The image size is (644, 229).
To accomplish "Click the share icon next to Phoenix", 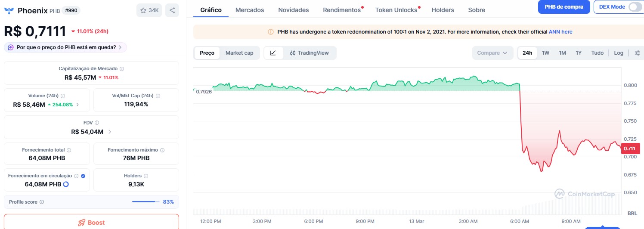I will 172,10.
